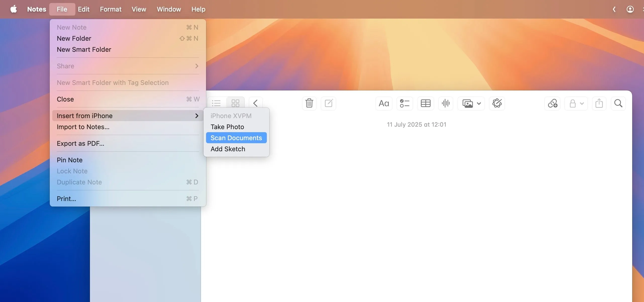Click the Apple logo menu
This screenshot has height=302, width=644.
pyautogui.click(x=14, y=9)
